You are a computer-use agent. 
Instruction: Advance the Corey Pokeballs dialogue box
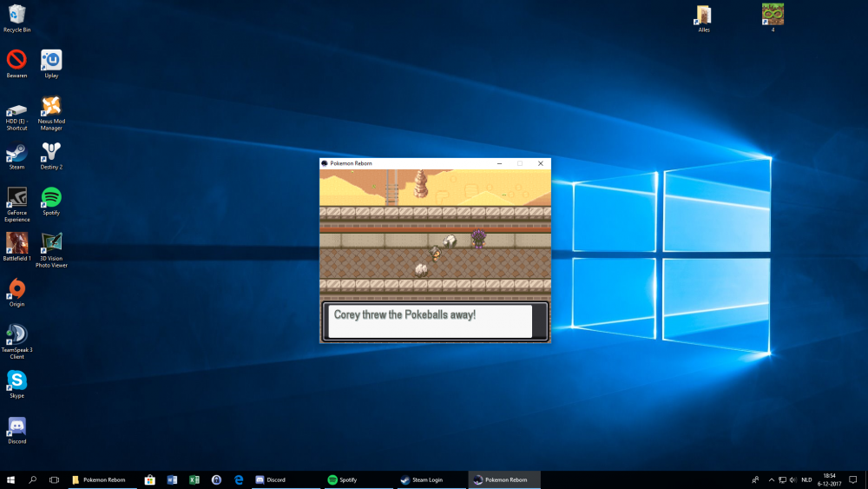(431, 320)
